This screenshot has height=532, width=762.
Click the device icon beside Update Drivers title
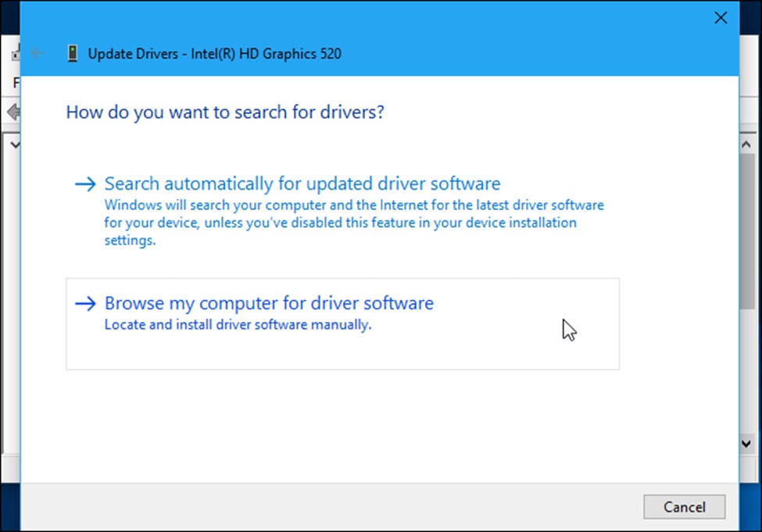(x=72, y=54)
